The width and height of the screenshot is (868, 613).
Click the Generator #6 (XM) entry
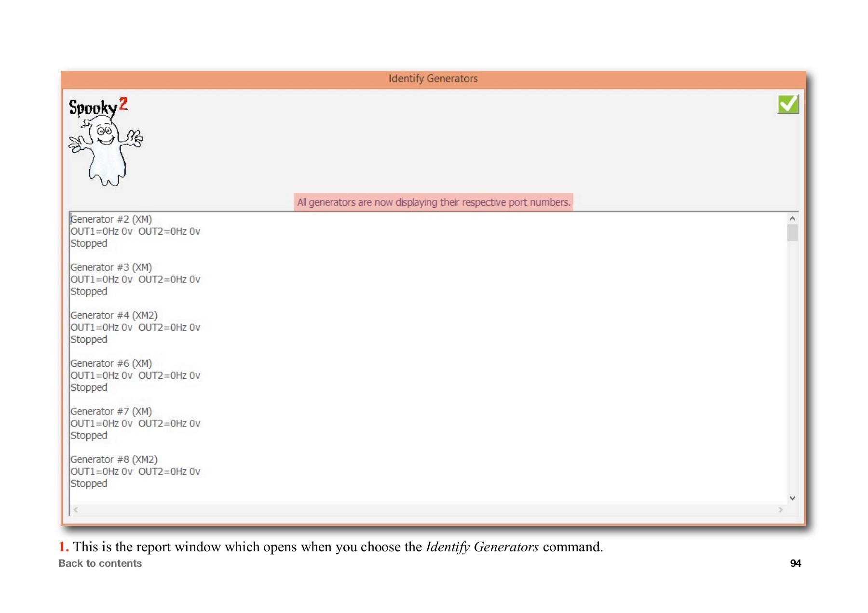tap(111, 363)
